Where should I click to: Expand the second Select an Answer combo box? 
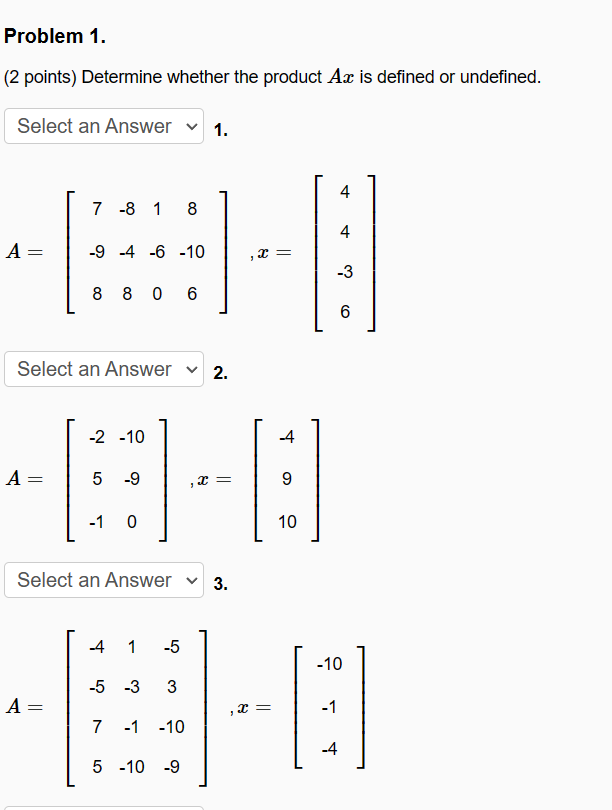(103, 369)
